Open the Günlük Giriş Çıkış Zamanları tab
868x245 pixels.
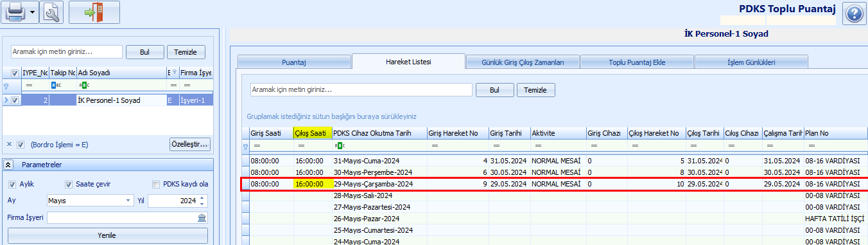pyautogui.click(x=523, y=62)
